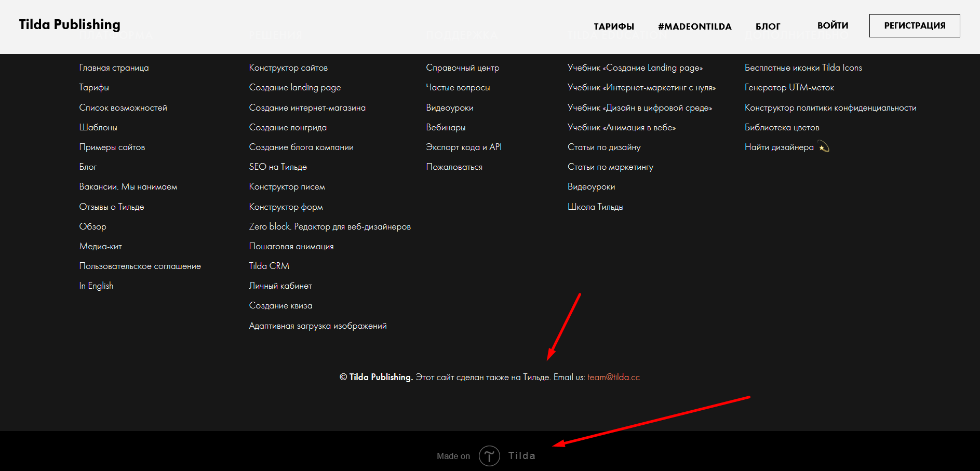Launch Генератор UTM-меток
This screenshot has height=471, width=980.
[789, 87]
